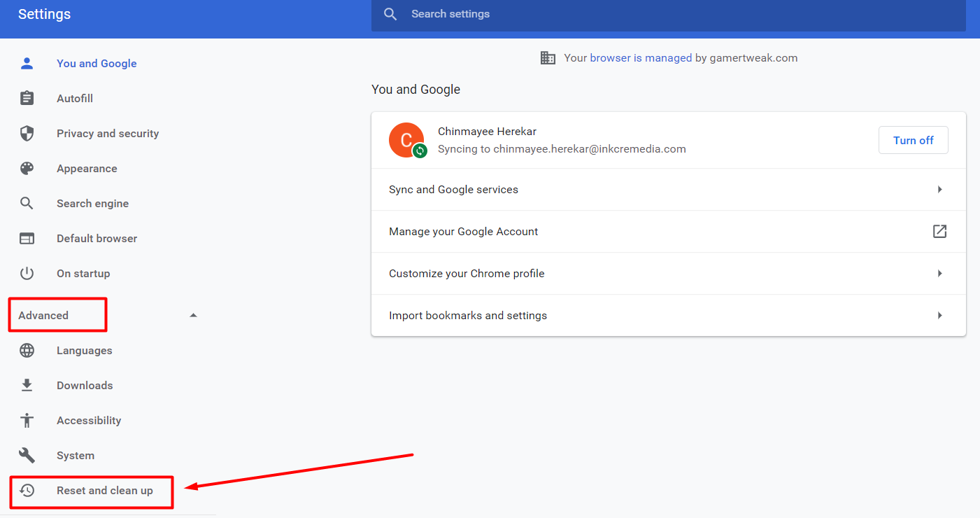
Task: Click the Reset and clean up history icon
Action: (27, 491)
